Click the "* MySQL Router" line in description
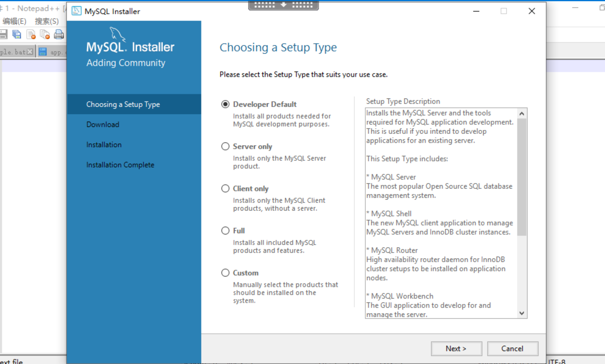 click(392, 250)
